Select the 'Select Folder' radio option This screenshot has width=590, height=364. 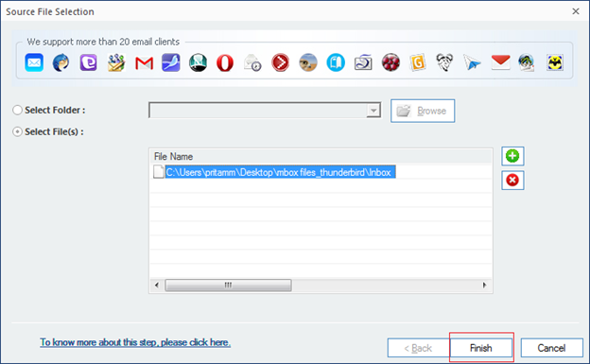(17, 111)
